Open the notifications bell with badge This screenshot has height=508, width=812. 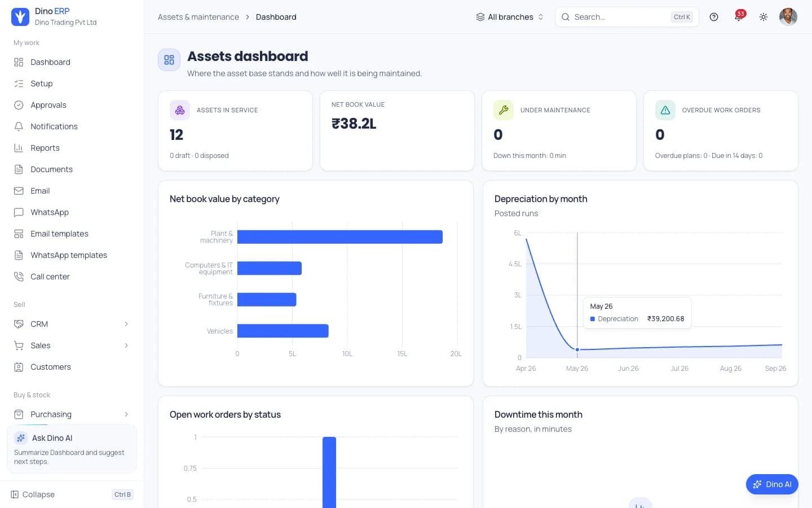(x=739, y=16)
